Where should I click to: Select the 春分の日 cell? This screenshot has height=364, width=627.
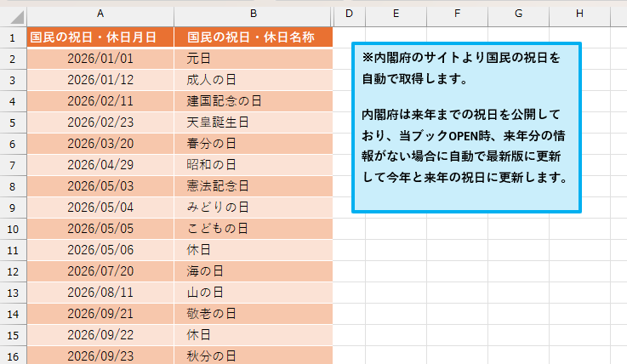(x=254, y=144)
